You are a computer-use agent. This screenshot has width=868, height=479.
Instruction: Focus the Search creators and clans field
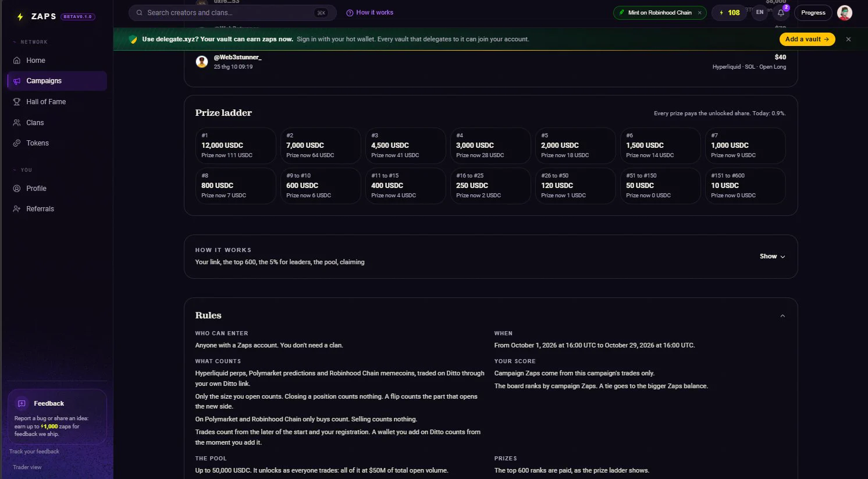click(233, 13)
